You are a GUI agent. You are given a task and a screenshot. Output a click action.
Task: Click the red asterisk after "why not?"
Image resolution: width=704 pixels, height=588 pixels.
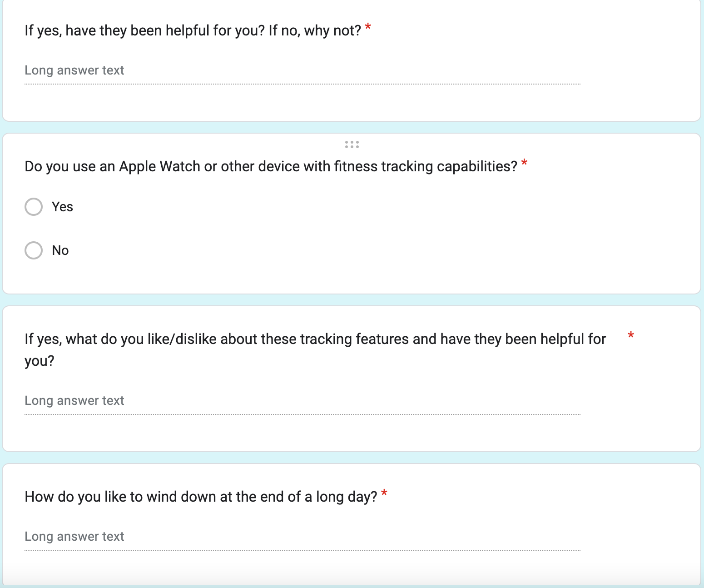368,28
